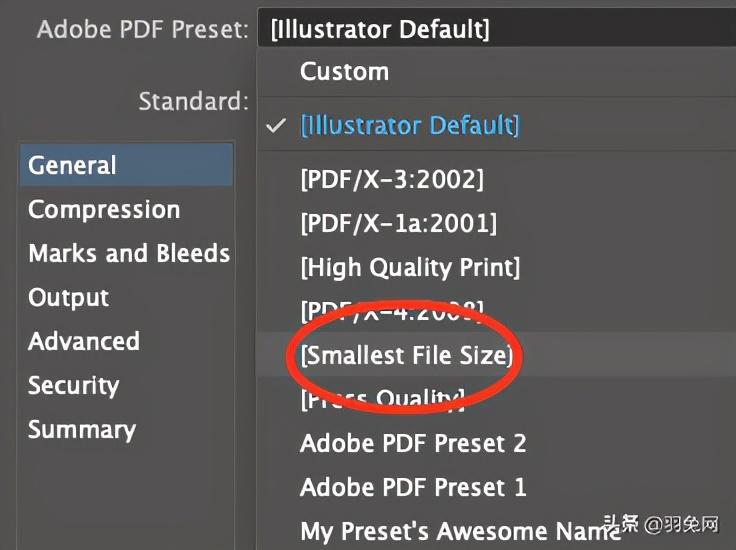Choose the [Smallest File Size] preset

click(406, 355)
